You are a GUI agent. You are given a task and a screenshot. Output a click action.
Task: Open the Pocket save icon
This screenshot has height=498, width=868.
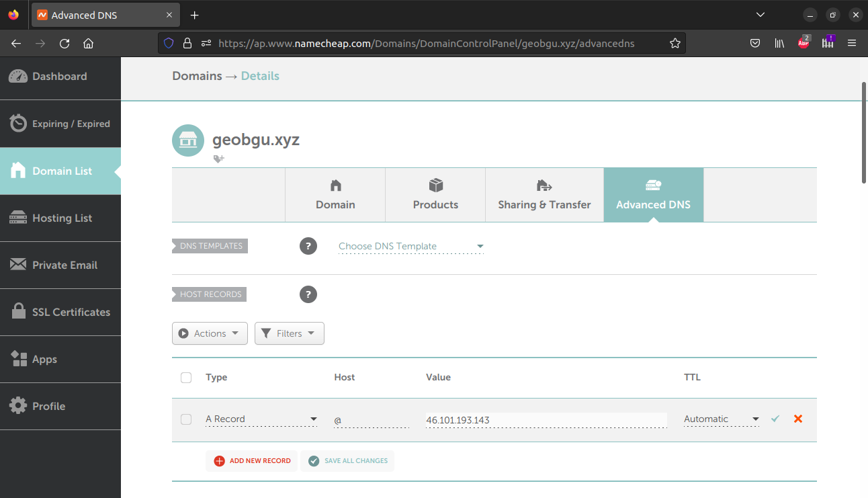755,43
